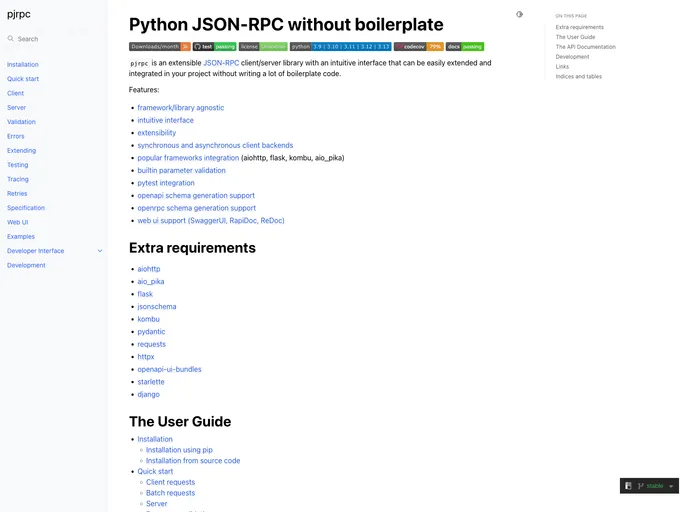Open the flask requirement link

pyautogui.click(x=145, y=294)
